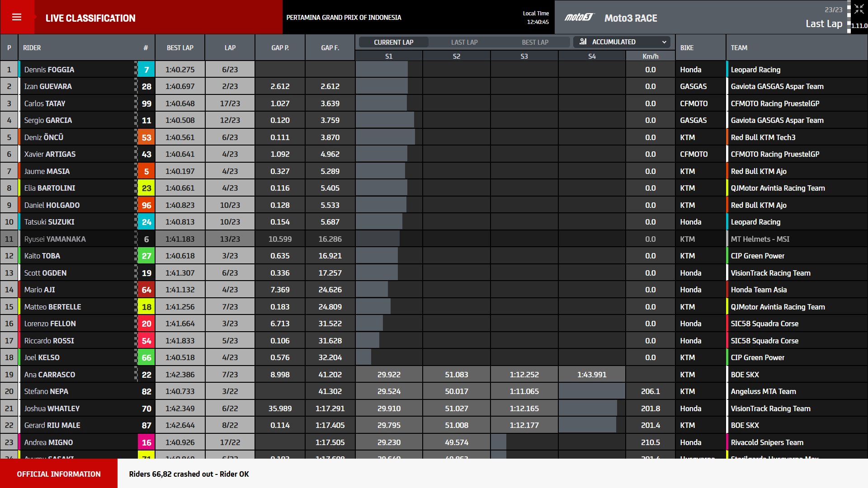
Task: Click Ana CARRASCO's S4 time 1:43.991
Action: click(x=592, y=375)
